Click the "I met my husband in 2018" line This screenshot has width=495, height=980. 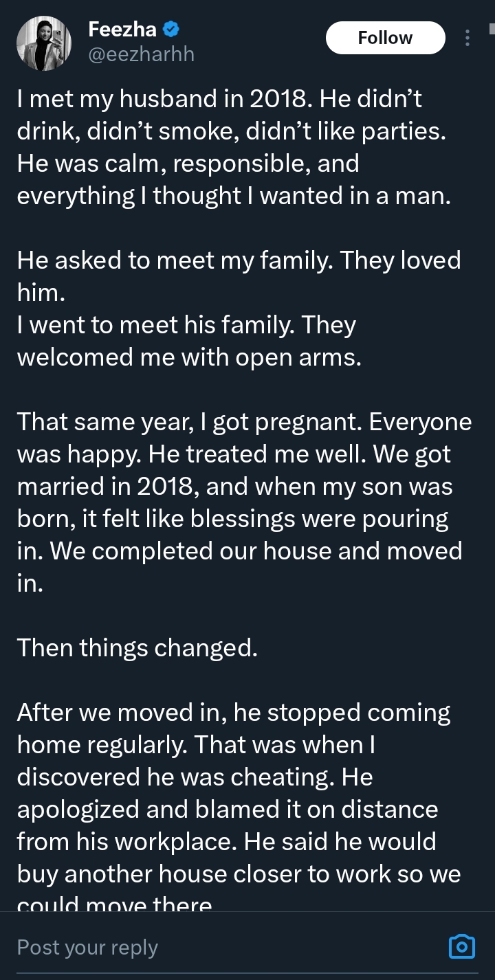tap(219, 99)
